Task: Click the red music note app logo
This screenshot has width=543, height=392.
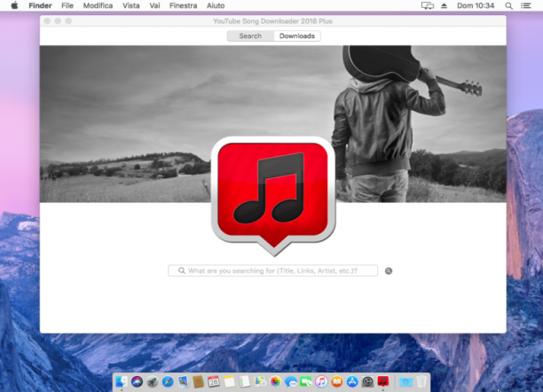Action: pos(273,196)
